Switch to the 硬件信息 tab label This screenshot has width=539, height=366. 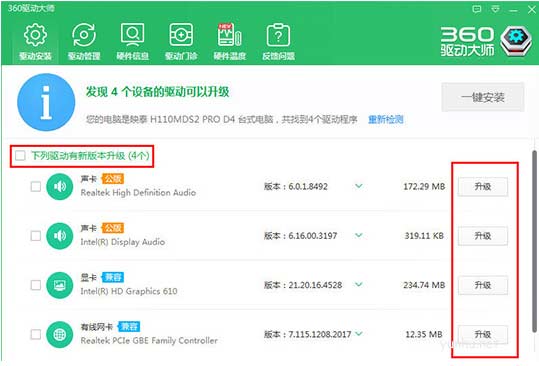pyautogui.click(x=132, y=56)
